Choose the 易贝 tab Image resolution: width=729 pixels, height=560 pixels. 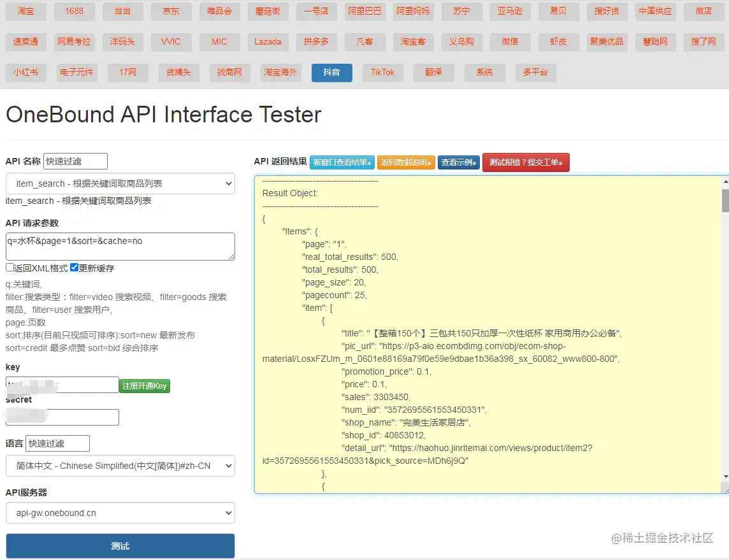(558, 11)
